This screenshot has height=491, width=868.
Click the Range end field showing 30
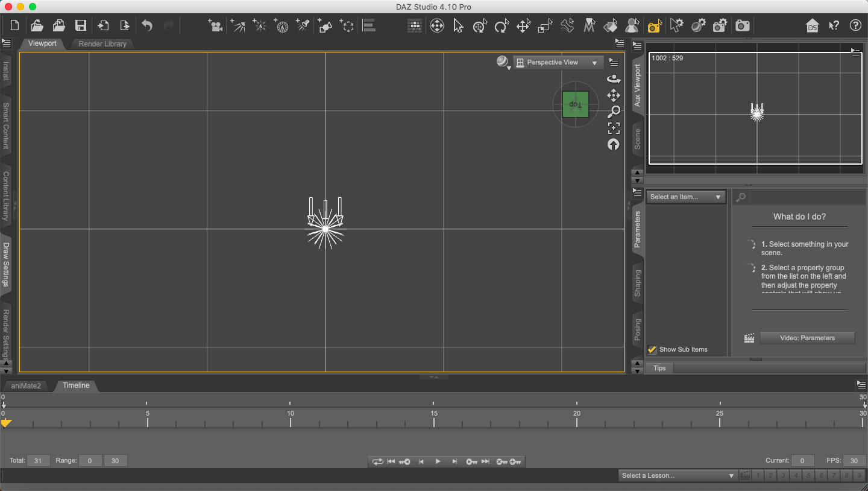click(115, 461)
